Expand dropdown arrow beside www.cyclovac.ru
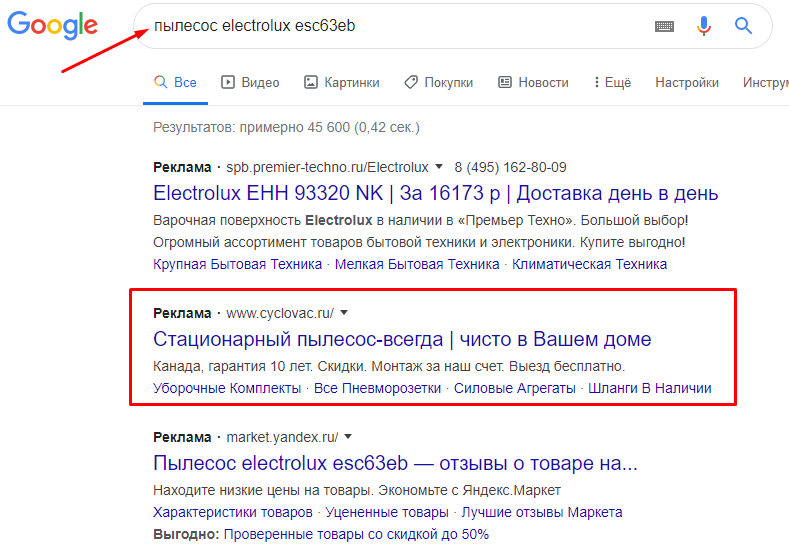Image resolution: width=789 pixels, height=559 pixels. coord(344,312)
